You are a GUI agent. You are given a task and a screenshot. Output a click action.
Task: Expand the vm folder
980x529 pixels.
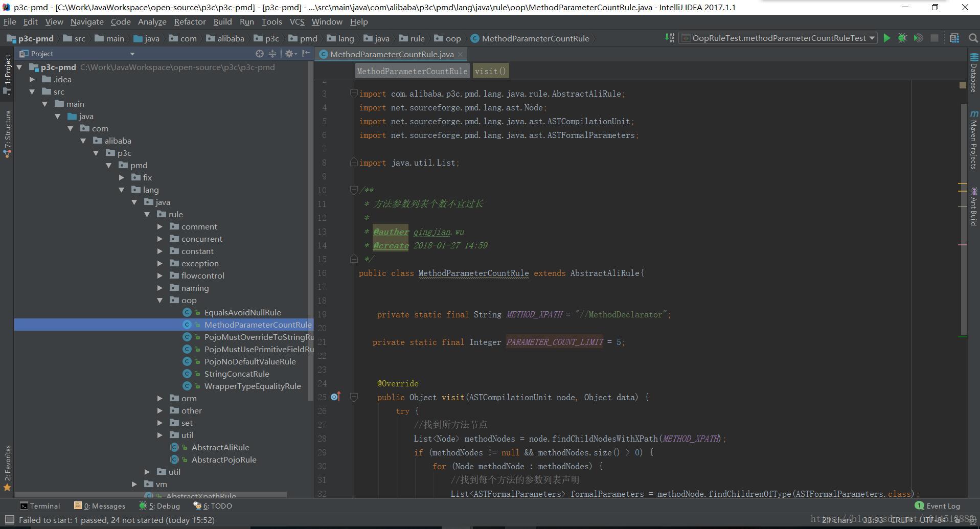(x=134, y=484)
